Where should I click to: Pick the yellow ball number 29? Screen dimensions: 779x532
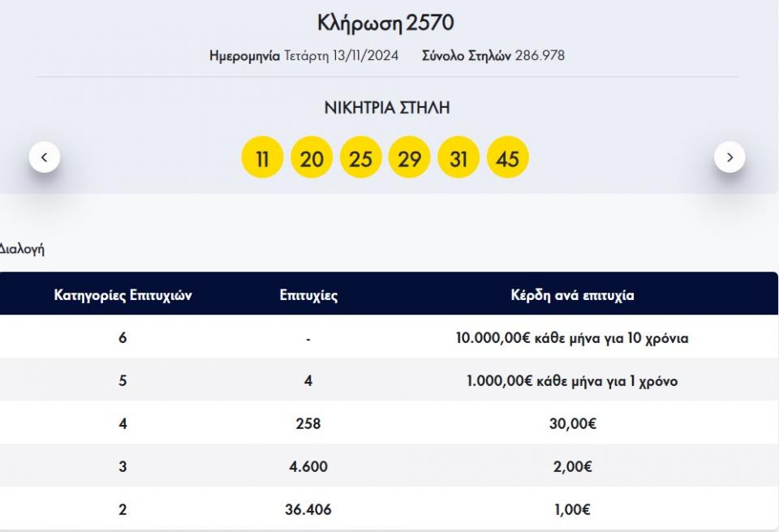410,158
